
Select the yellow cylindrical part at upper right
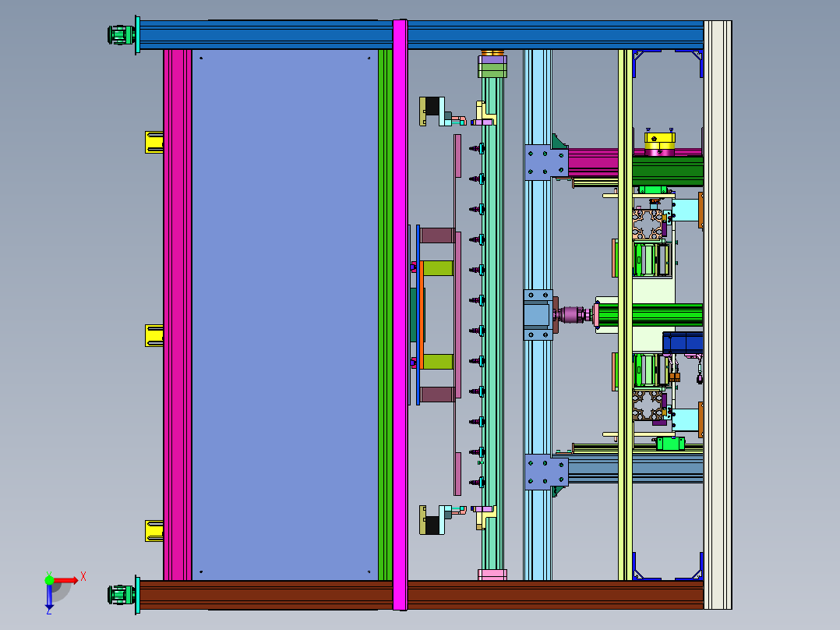[659, 141]
